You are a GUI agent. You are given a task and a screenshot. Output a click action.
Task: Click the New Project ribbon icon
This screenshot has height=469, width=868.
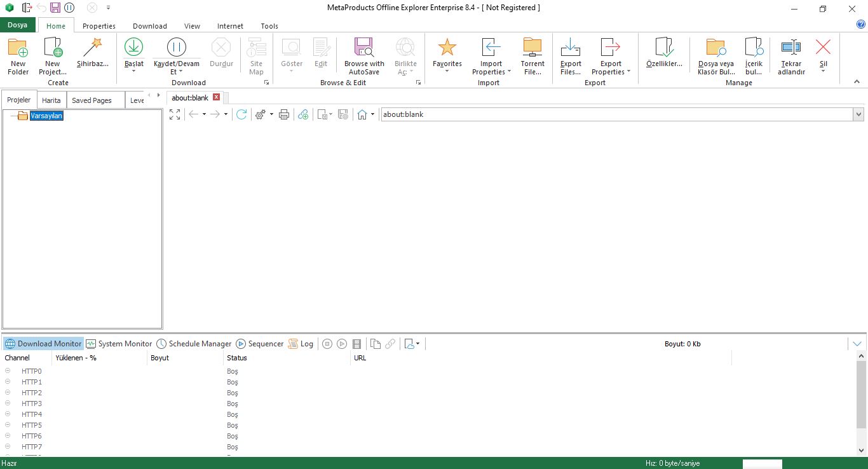coord(53,48)
